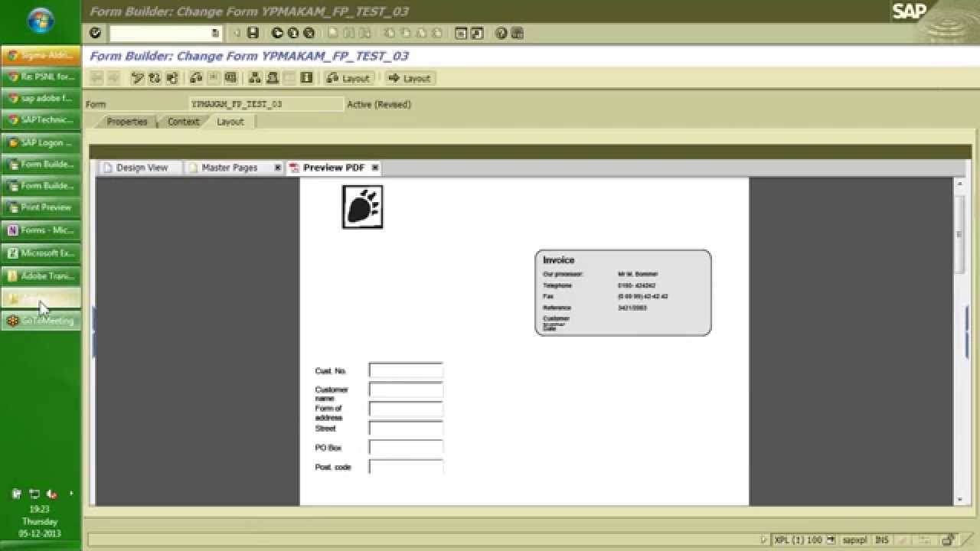Viewport: 980px width, 551px height.
Task: Click the Form name field YPMAKAM_FP_TEST_03
Action: (x=266, y=104)
